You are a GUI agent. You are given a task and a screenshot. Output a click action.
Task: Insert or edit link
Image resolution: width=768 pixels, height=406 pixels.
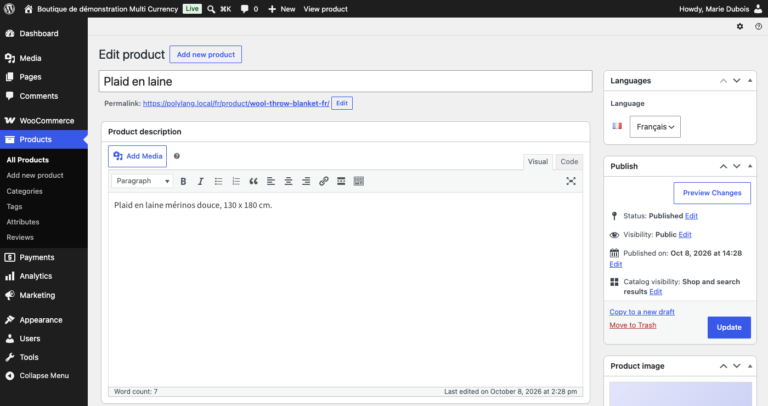point(323,181)
